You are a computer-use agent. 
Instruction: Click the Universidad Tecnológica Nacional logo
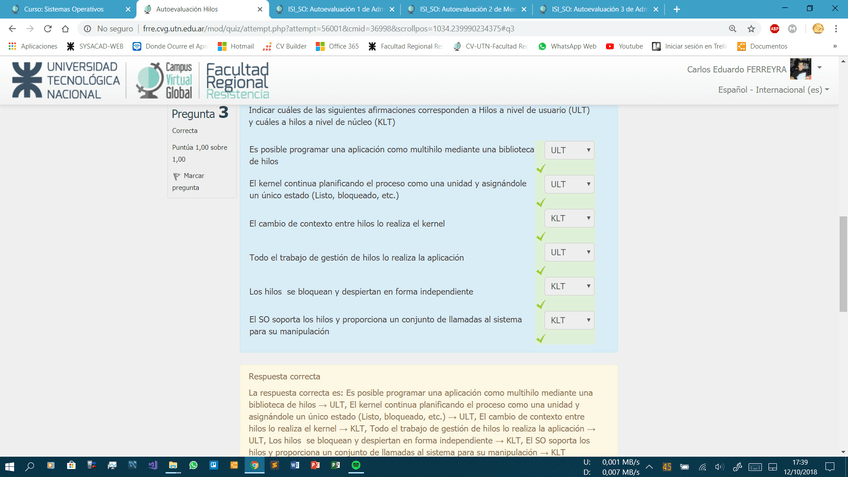tap(65, 80)
